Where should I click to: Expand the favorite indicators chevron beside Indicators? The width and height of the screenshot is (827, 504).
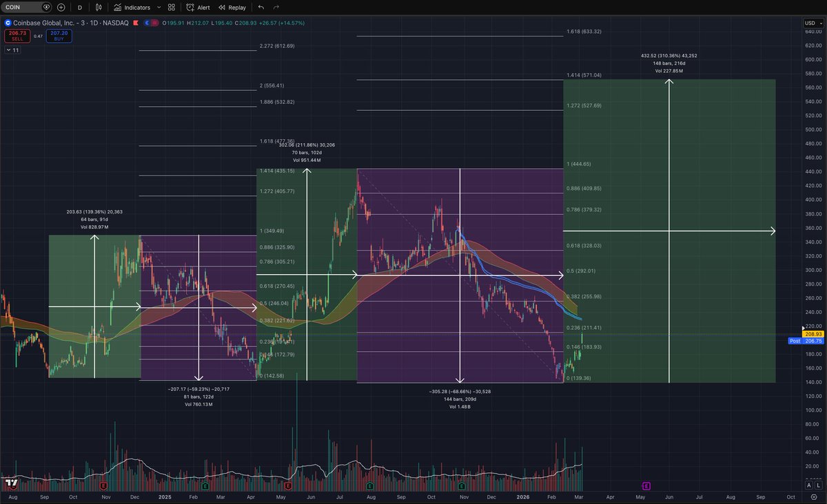tap(159, 7)
